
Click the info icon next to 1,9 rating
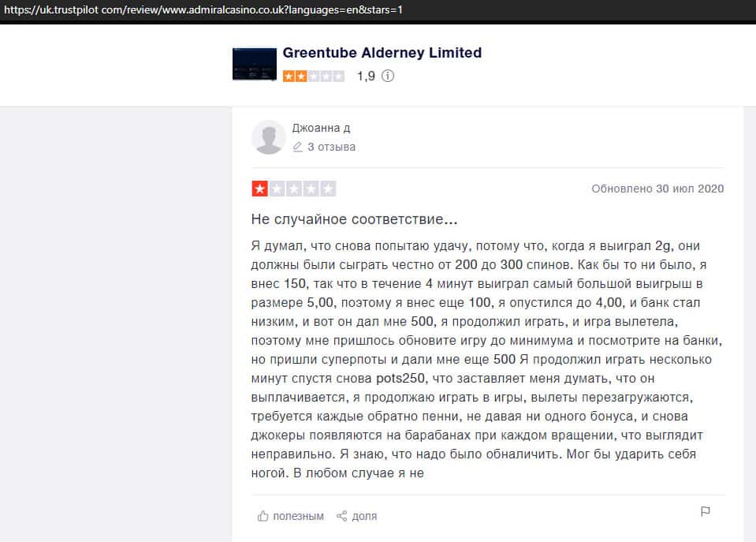[x=388, y=76]
